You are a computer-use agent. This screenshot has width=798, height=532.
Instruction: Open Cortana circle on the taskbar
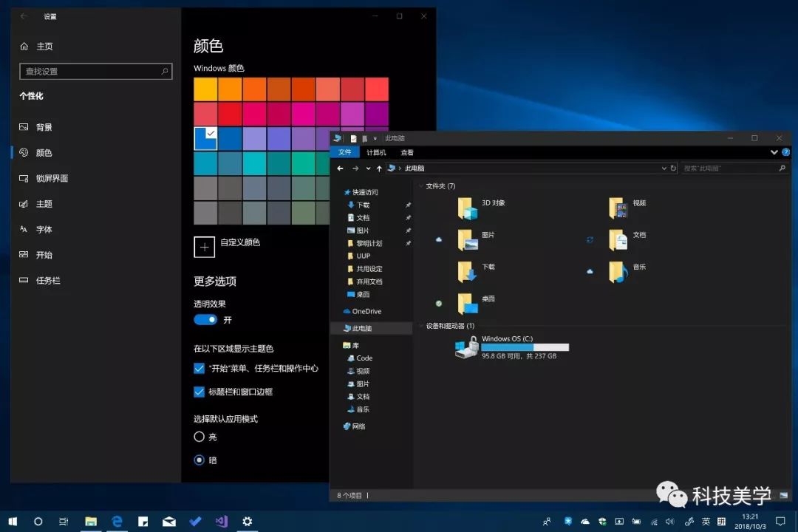(x=38, y=522)
